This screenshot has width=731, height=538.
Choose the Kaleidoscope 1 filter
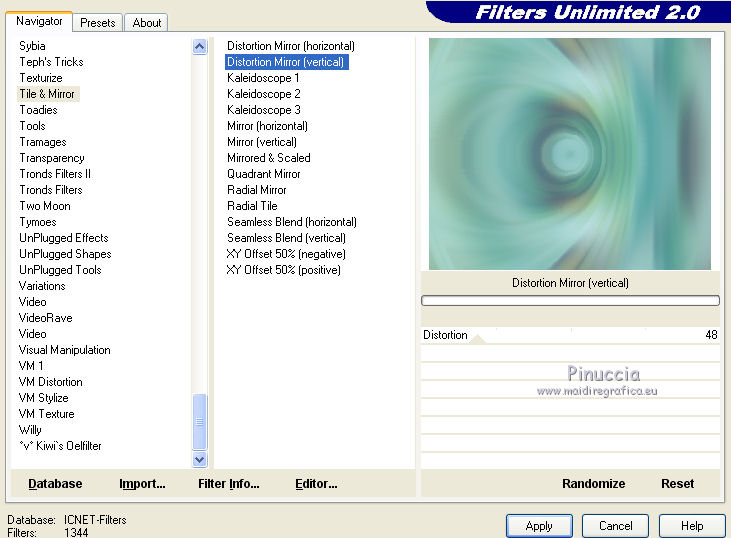263,78
